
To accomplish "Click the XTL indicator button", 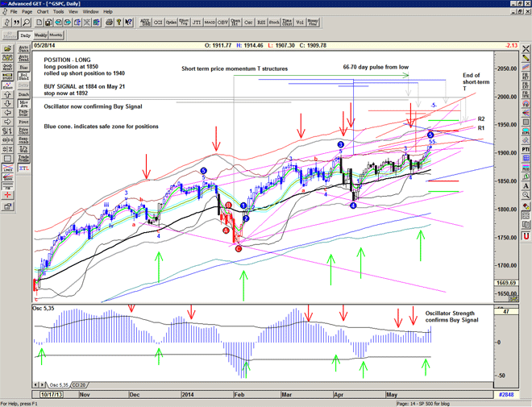I will (24, 167).
